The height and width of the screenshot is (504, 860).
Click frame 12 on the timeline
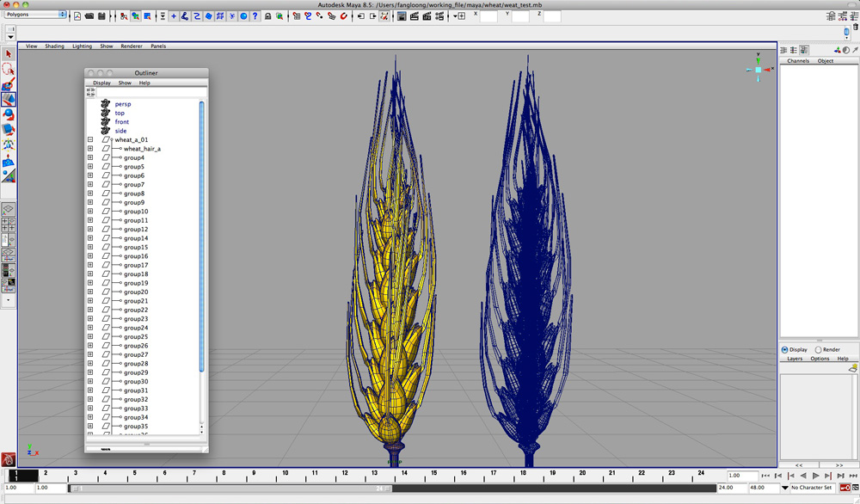coord(345,473)
